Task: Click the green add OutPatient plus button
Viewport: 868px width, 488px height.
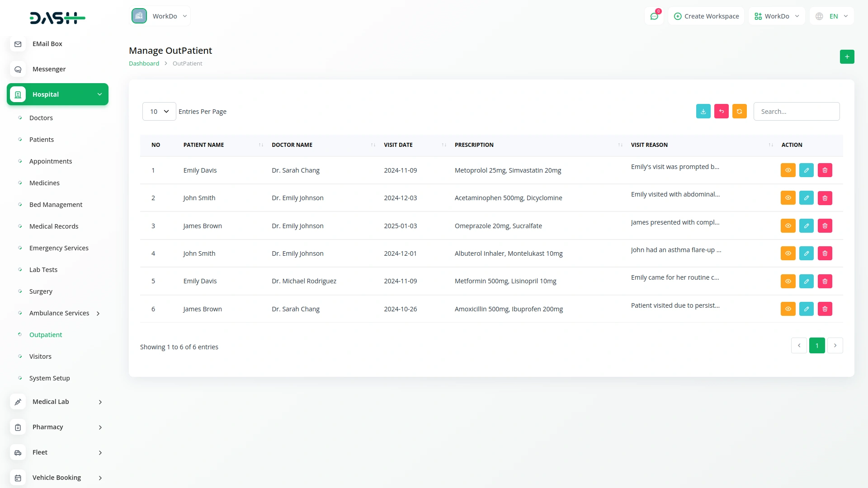Action: tap(847, 56)
